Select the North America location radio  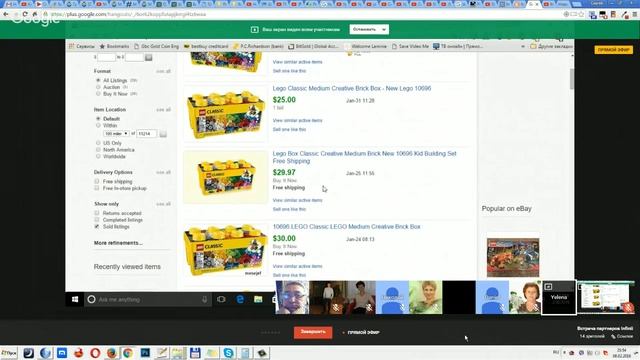click(x=98, y=150)
